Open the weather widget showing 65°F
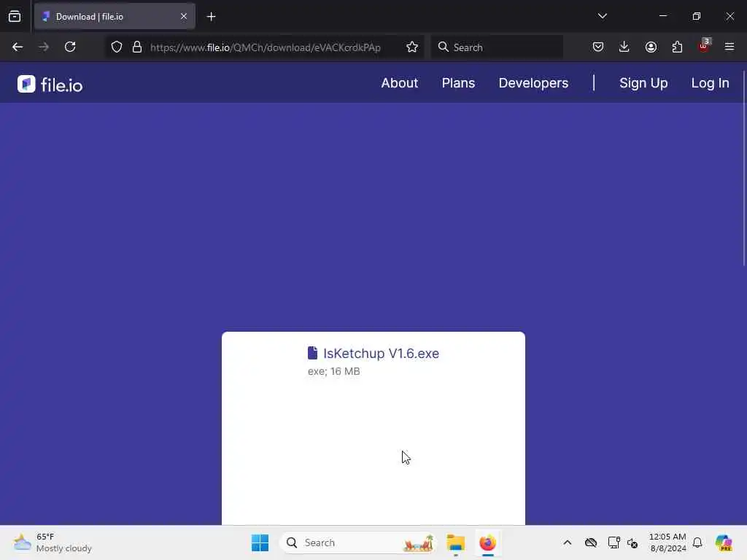 [53, 542]
